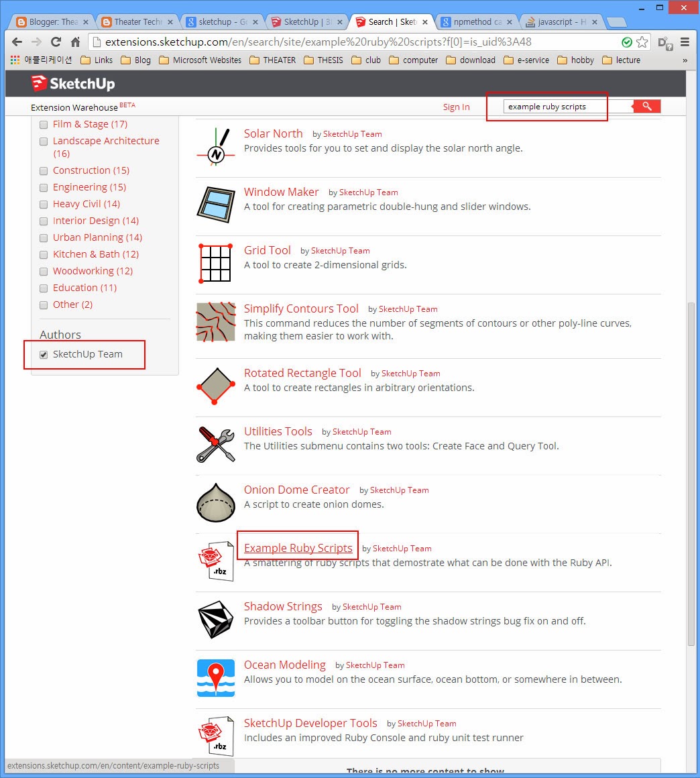Click the Shadow Strings icon

(x=216, y=619)
